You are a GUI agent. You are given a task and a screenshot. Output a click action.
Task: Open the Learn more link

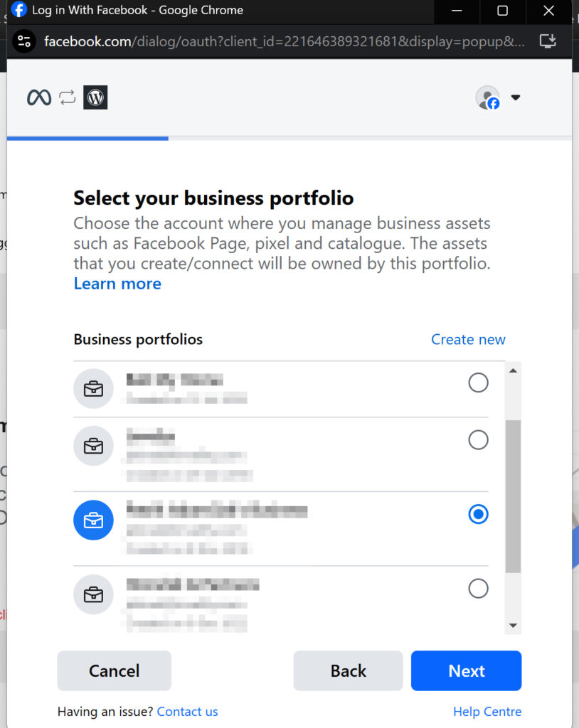(x=117, y=283)
